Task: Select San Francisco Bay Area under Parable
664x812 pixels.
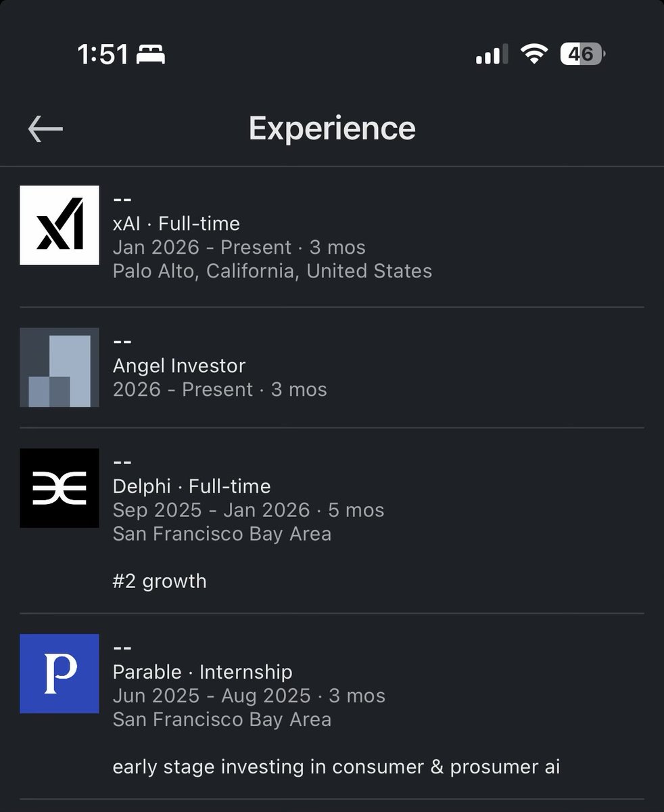Action: (x=222, y=719)
